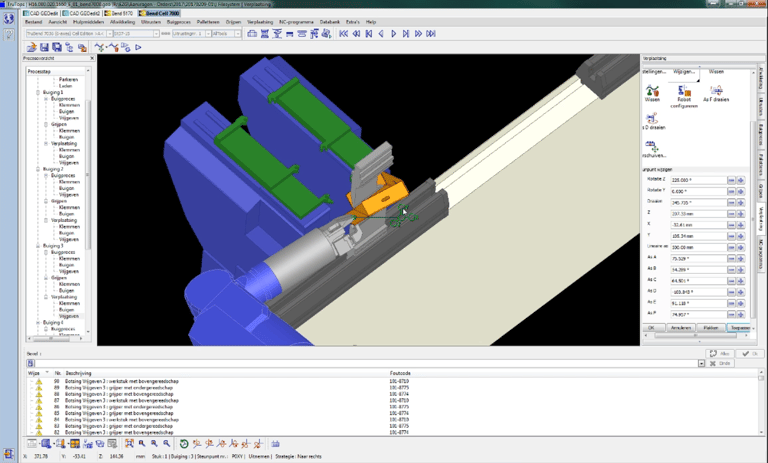Open the command field dropdown arrow
Image resolution: width=768 pixels, height=463 pixels.
701,364
